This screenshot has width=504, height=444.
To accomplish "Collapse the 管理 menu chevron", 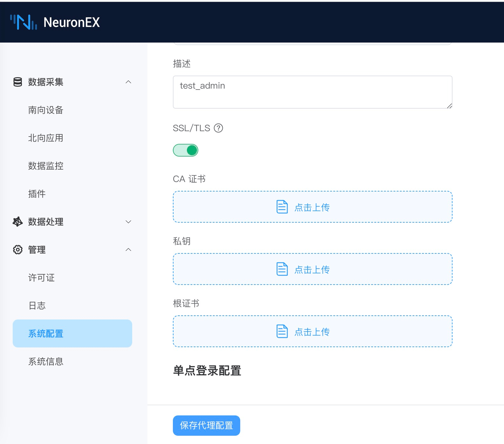I will tap(128, 250).
